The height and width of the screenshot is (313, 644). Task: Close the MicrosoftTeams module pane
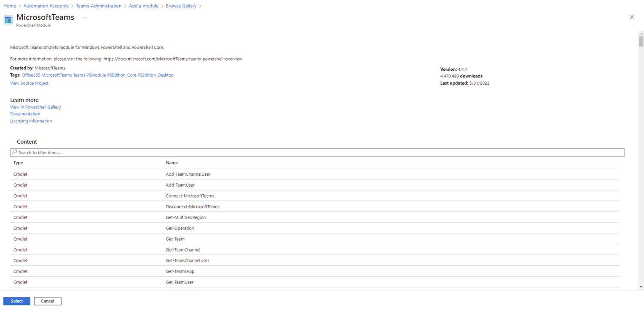[631, 17]
